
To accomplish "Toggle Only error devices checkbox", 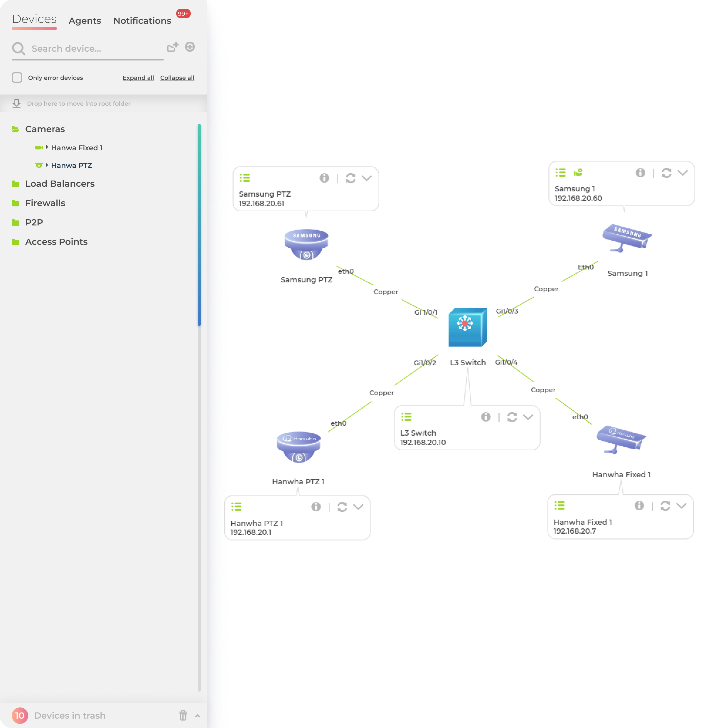I will pos(17,77).
